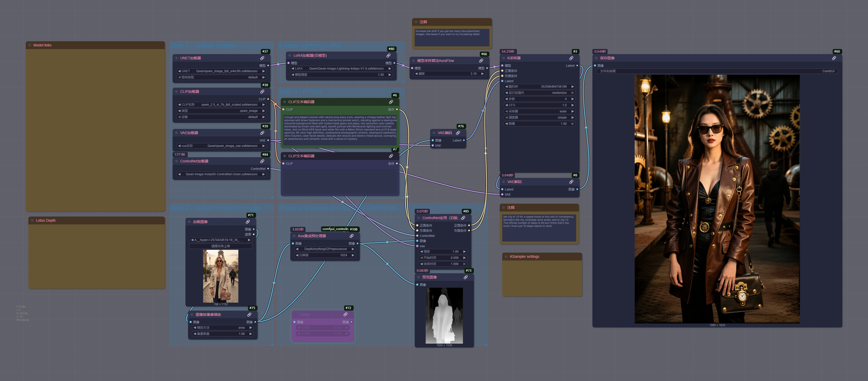
Task: Click the link icon on Aux集成预处理器 node
Action: [351, 236]
